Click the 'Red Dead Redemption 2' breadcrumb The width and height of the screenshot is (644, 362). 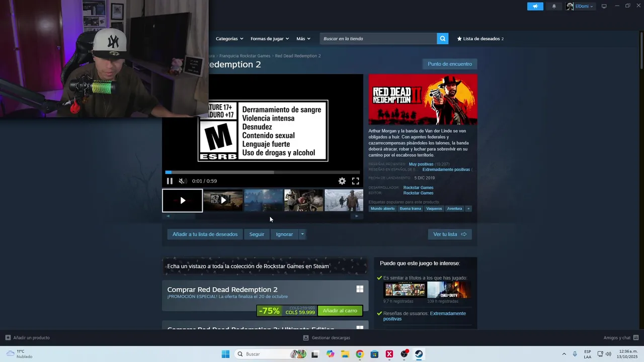(298, 56)
